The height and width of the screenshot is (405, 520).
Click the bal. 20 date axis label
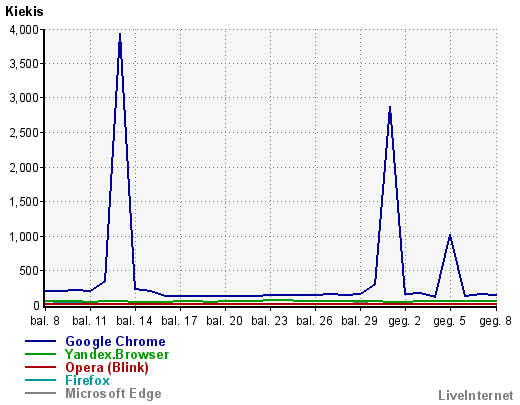pyautogui.click(x=224, y=321)
